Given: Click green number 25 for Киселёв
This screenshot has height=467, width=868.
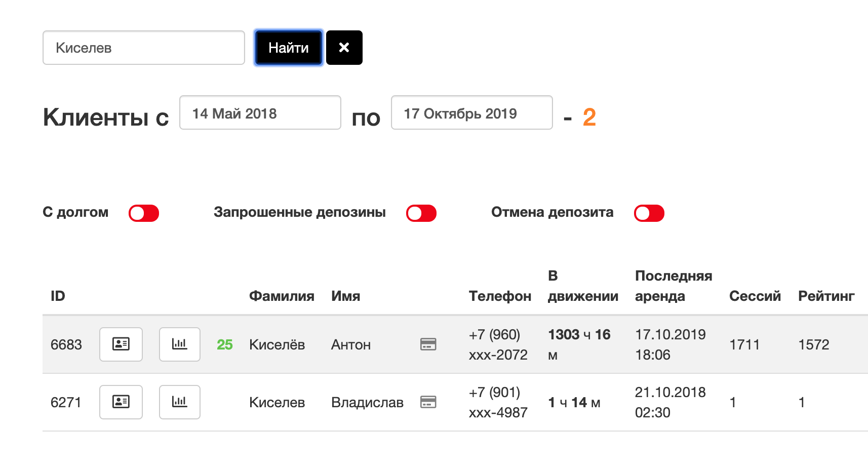Looking at the screenshot, I should coord(225,344).
